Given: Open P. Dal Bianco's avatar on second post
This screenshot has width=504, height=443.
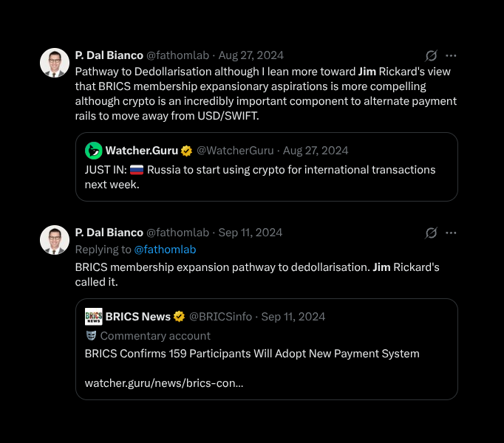Looking at the screenshot, I should tap(55, 240).
